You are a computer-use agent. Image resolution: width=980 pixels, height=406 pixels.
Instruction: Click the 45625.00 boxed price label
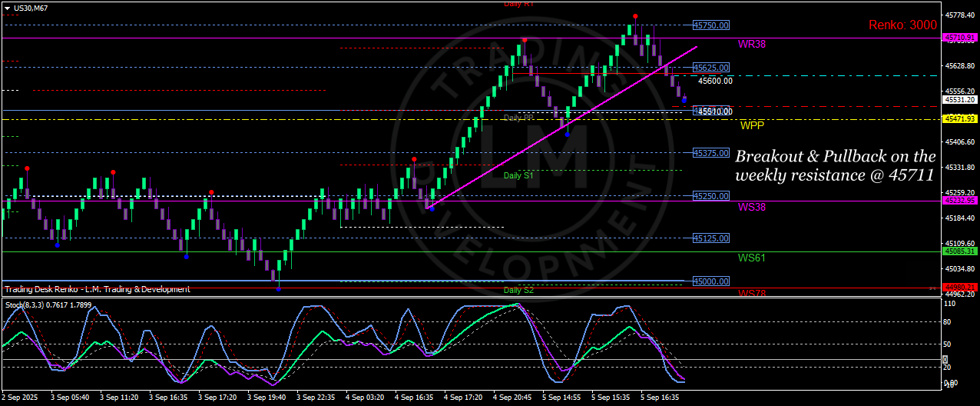coord(710,68)
